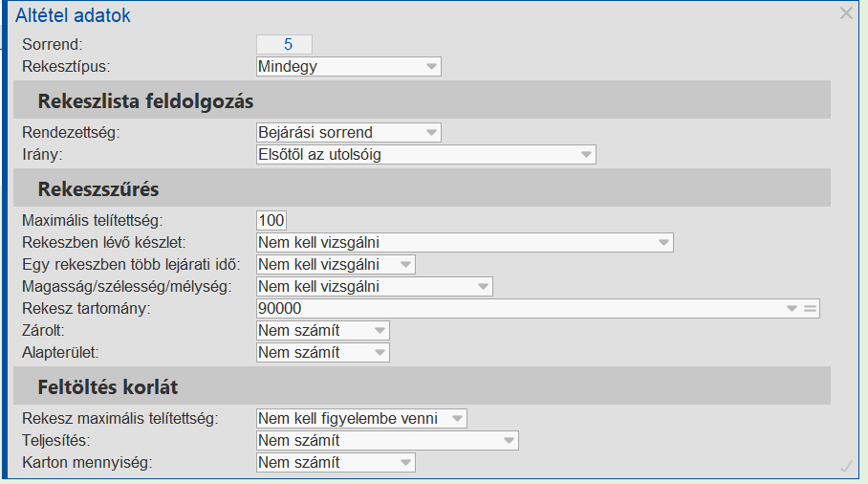Open the Karton mennyiség dropdown
Screen dimensions: 868x484
(x=406, y=463)
